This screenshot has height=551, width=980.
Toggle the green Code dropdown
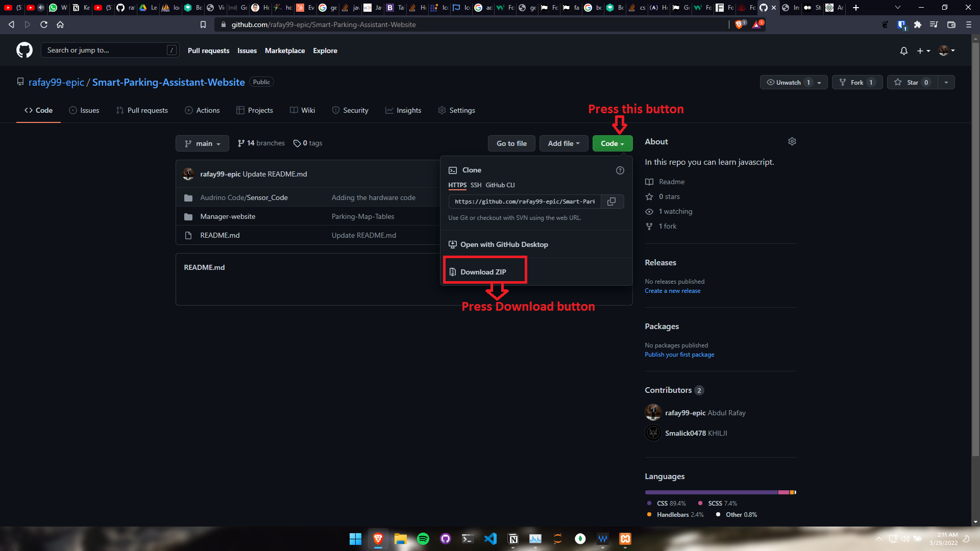(612, 143)
